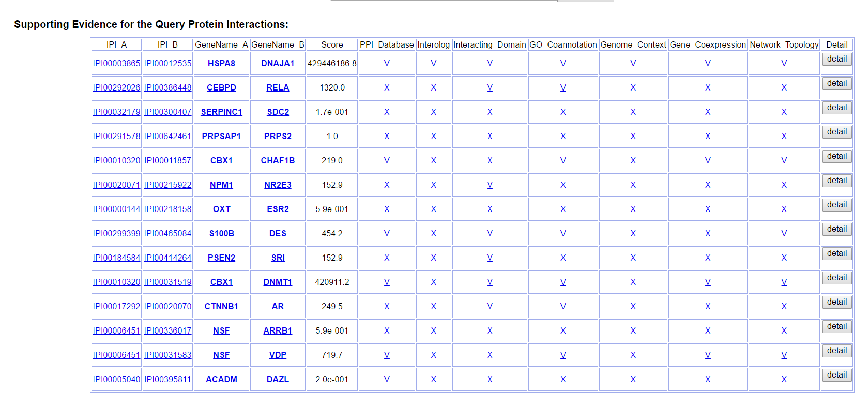
Task: Open the CTNNB1 gene link
Action: [221, 306]
